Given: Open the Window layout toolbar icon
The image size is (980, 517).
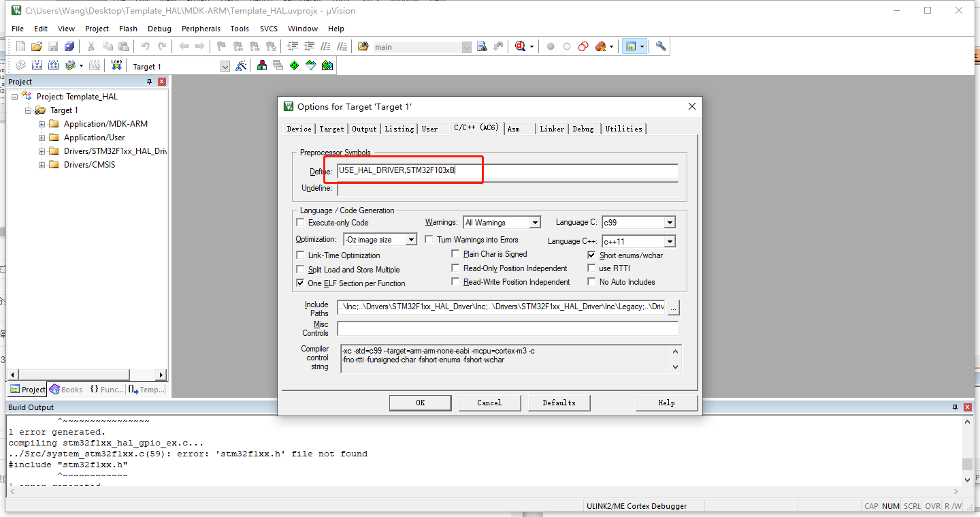Looking at the screenshot, I should 631,46.
